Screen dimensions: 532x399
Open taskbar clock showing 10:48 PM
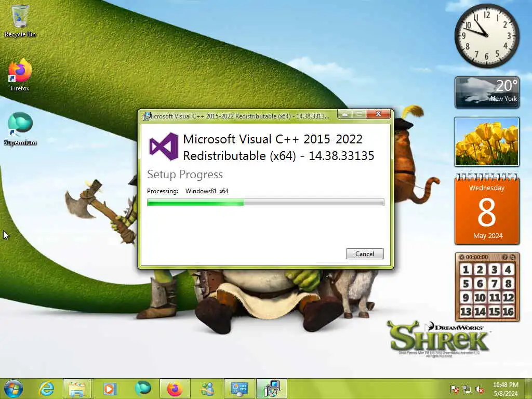tap(506, 389)
